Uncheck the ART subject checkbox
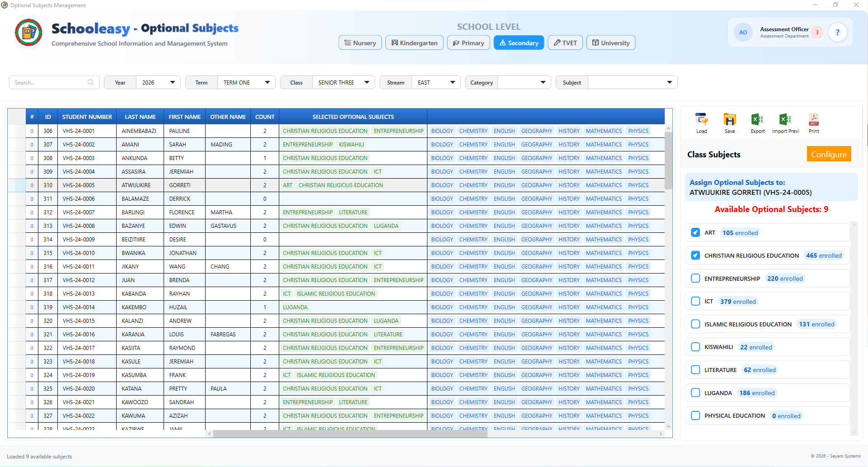The height and width of the screenshot is (467, 868). pyautogui.click(x=695, y=232)
